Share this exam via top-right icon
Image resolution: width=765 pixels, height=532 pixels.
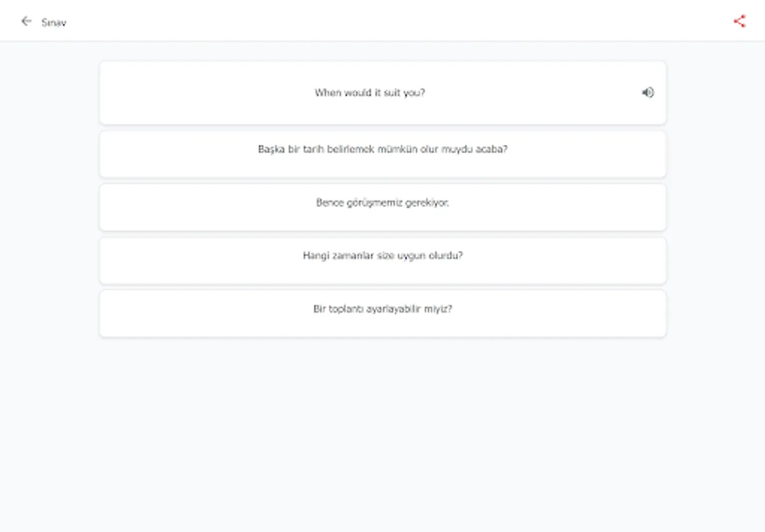pyautogui.click(x=740, y=21)
